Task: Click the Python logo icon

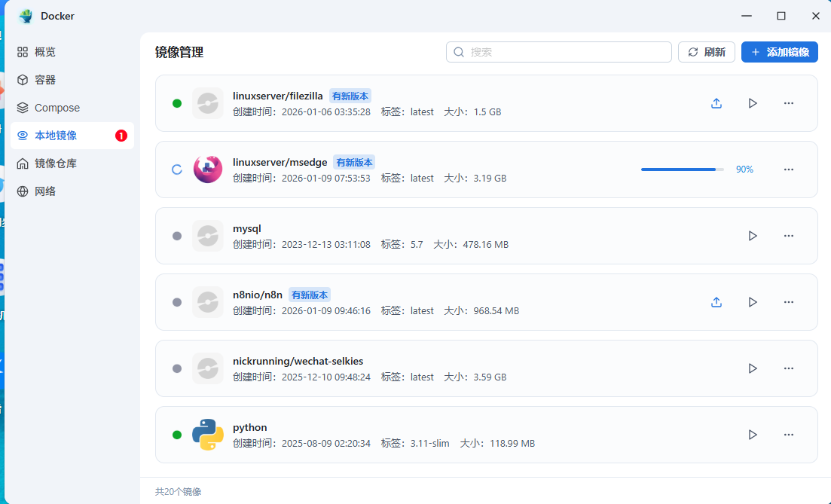Action: (208, 435)
